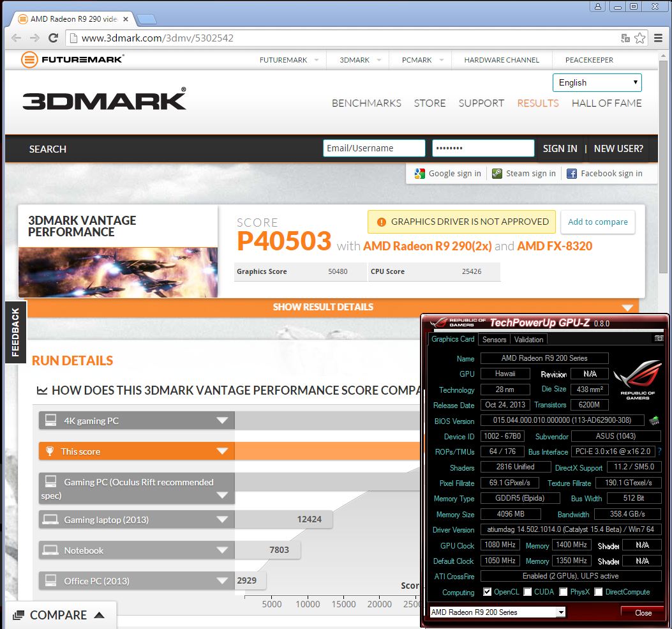This screenshot has width=672, height=629.
Task: Open the RESULTS menu
Action: coord(538,103)
